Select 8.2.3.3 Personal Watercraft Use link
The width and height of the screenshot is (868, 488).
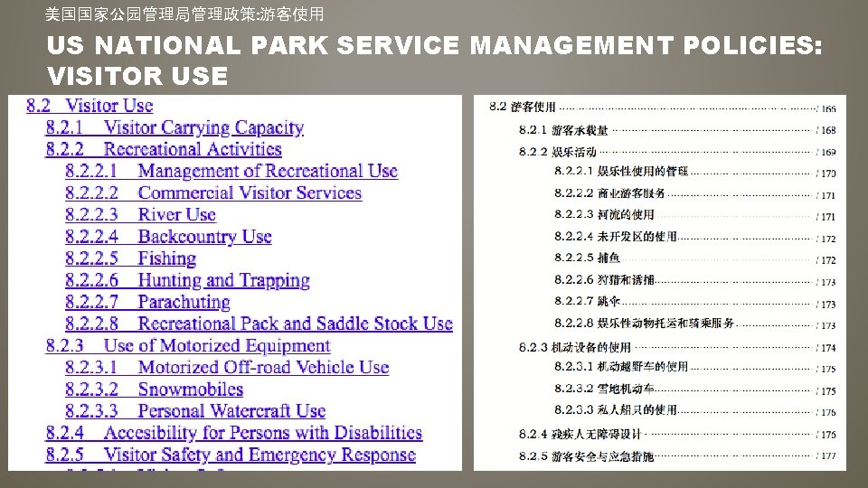[x=195, y=411]
